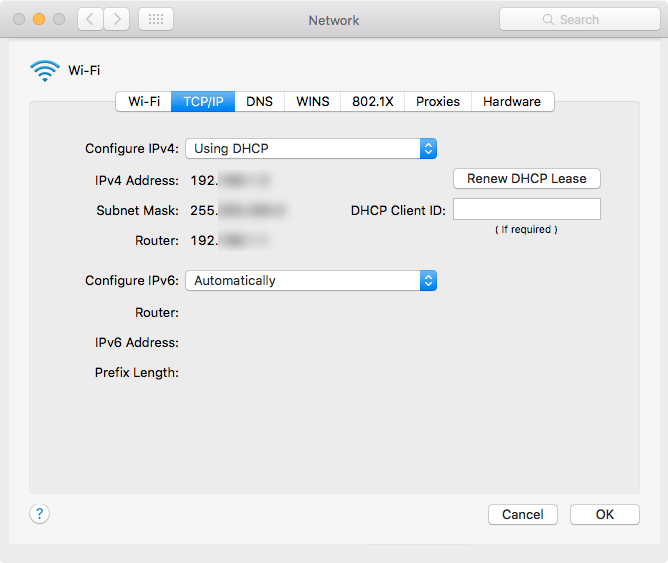This screenshot has width=668, height=563.
Task: Go to the Proxies tab
Action: click(x=438, y=101)
